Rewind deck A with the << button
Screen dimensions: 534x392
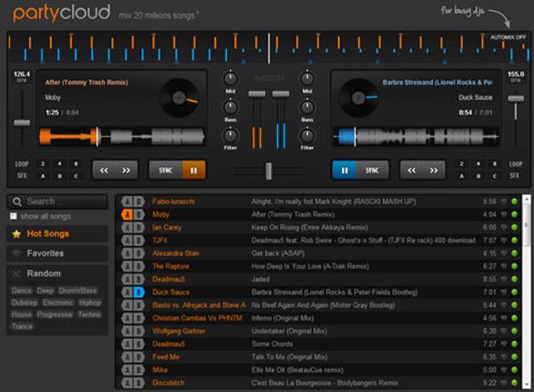[x=104, y=170]
